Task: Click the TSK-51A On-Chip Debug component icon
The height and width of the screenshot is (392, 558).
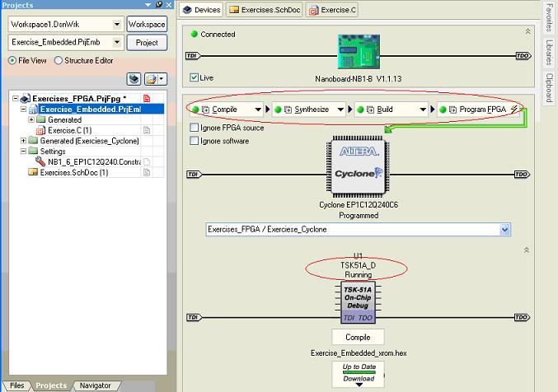Action: pos(358,303)
